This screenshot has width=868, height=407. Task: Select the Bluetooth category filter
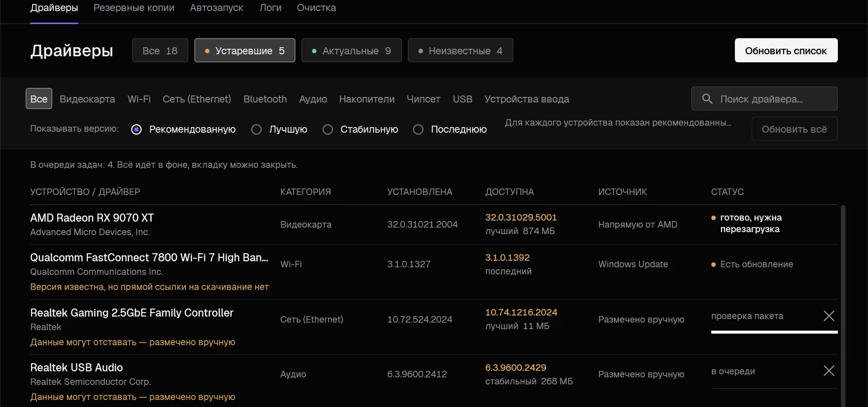pos(265,99)
